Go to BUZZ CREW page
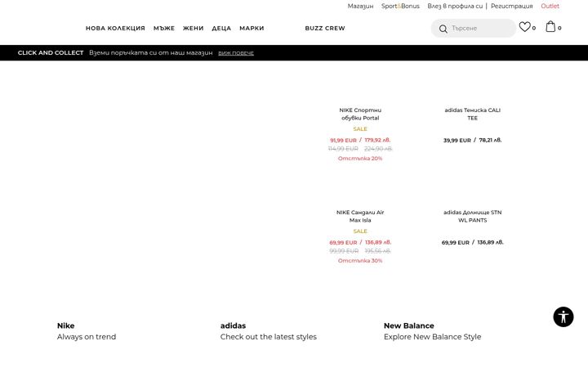The image size is (588, 368). 325,28
